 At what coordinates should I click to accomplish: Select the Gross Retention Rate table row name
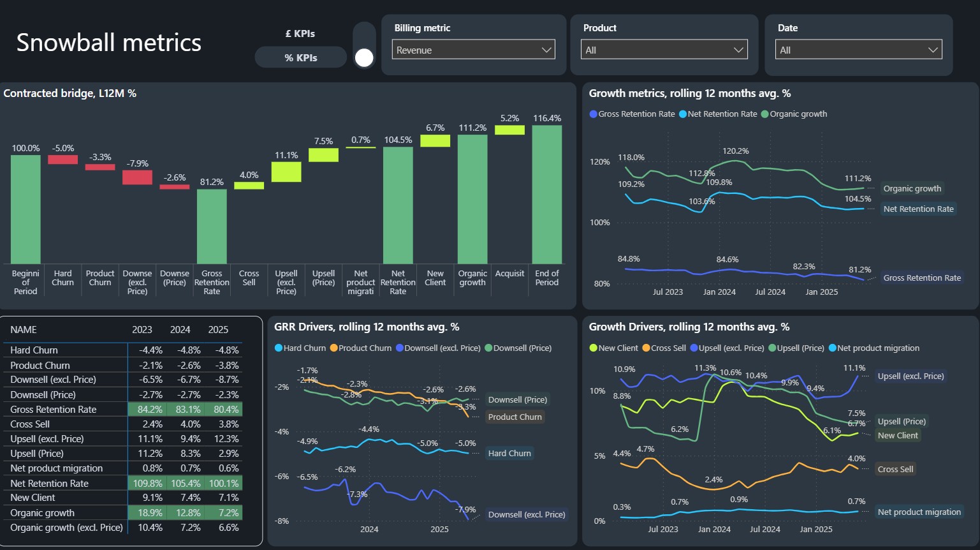[x=54, y=410]
